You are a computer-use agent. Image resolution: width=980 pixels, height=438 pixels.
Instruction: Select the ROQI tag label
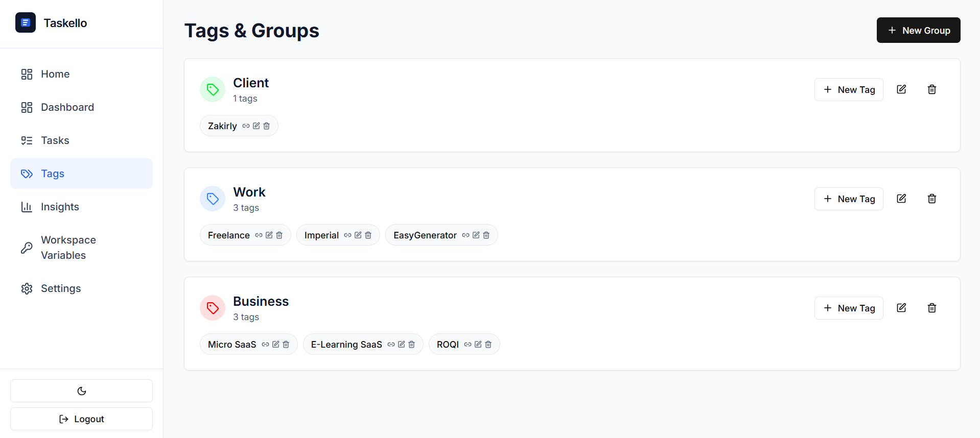pos(448,344)
